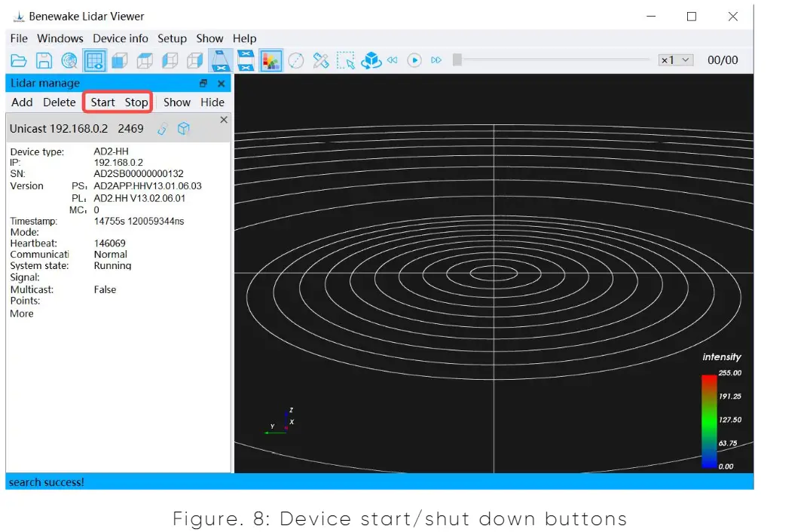The width and height of the screenshot is (810, 532).
Task: Click the circle measurement icon
Action: [296, 60]
